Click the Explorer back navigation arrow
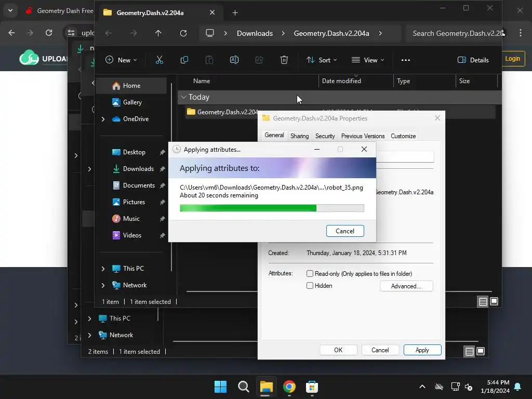Screen dimensions: 532x399 [108, 33]
